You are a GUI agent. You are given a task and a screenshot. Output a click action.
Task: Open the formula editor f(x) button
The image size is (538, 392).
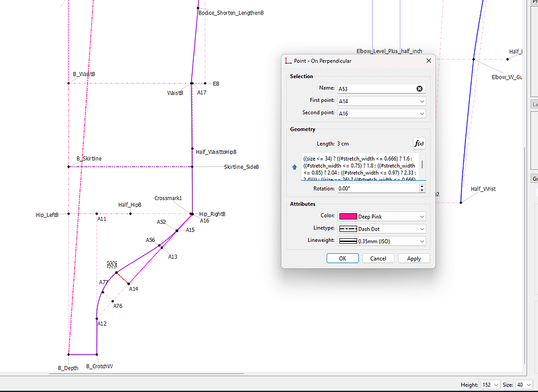pos(419,144)
